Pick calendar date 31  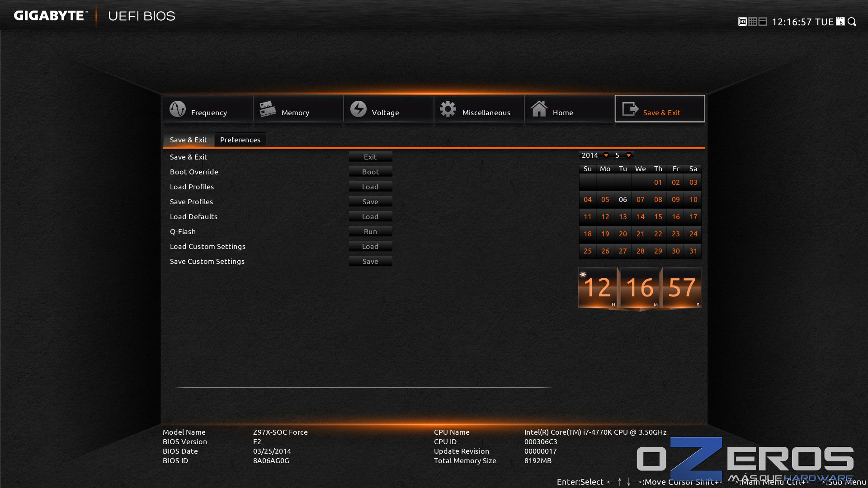point(693,251)
